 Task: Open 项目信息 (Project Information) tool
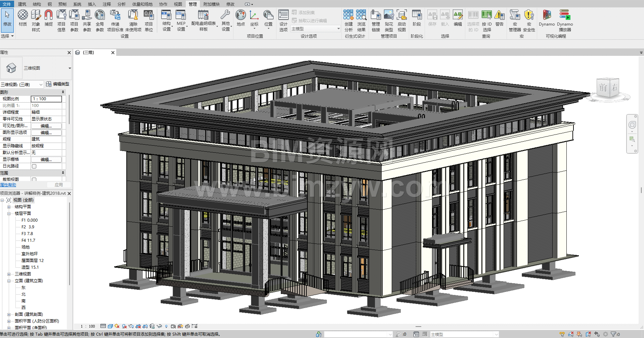pyautogui.click(x=61, y=15)
